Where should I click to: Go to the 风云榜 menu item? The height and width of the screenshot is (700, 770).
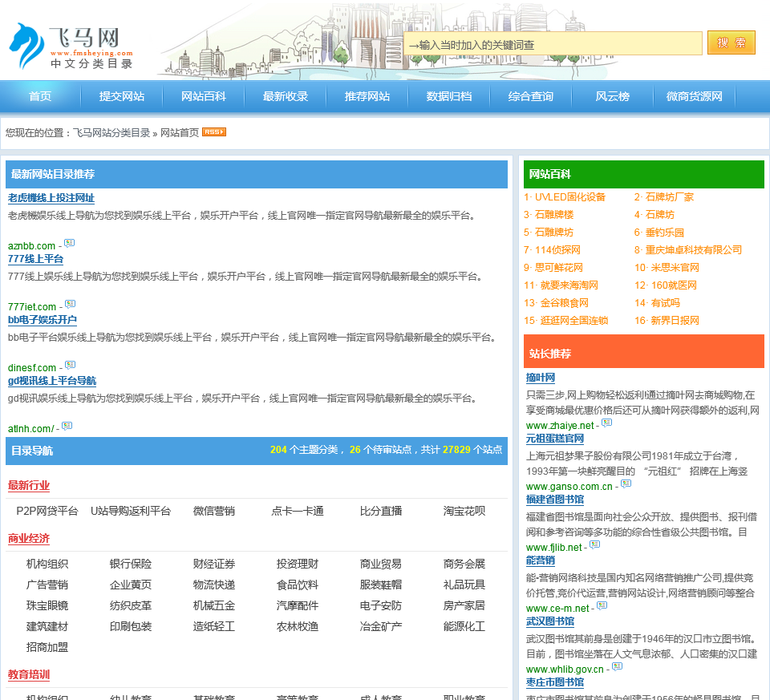612,96
